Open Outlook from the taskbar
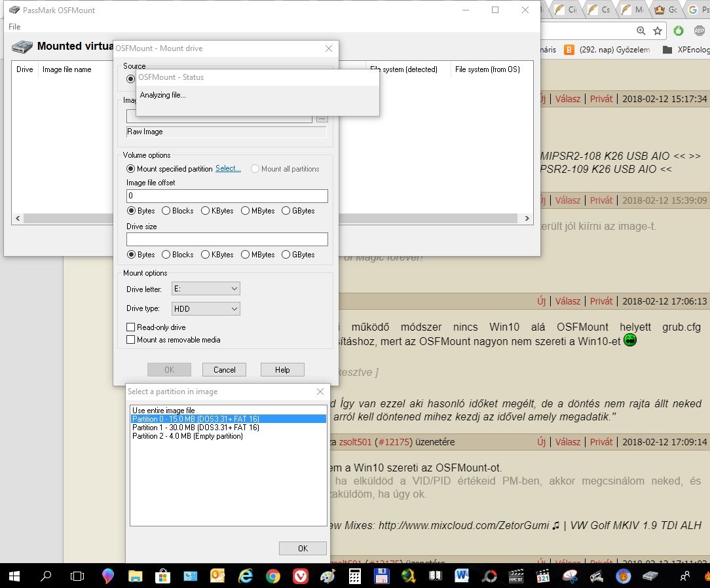Viewport: 710px width, 588px height. [218, 576]
